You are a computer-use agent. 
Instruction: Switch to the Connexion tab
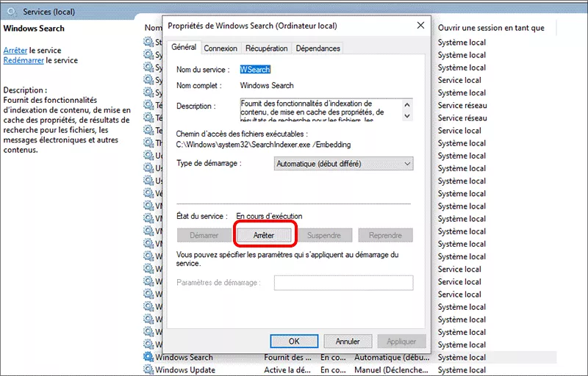[220, 48]
